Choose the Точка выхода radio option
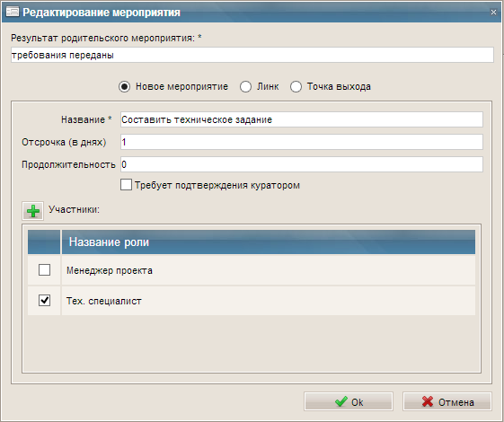Viewport: 504px width, 422px height. tap(296, 87)
